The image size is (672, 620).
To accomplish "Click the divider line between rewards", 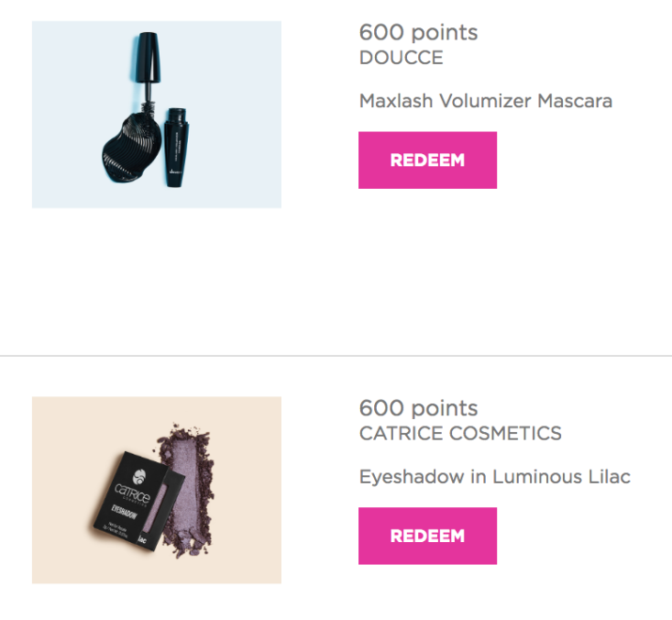I will (x=336, y=356).
